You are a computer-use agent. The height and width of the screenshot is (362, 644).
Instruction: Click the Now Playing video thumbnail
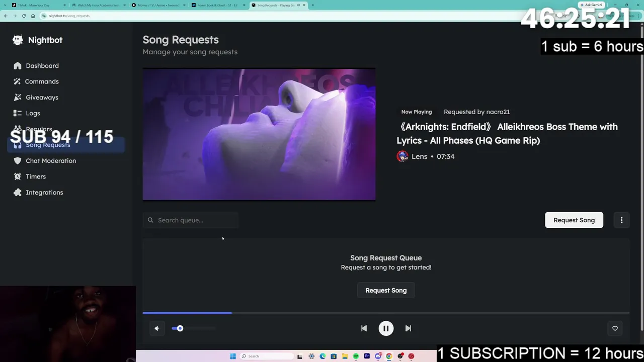pos(259,134)
